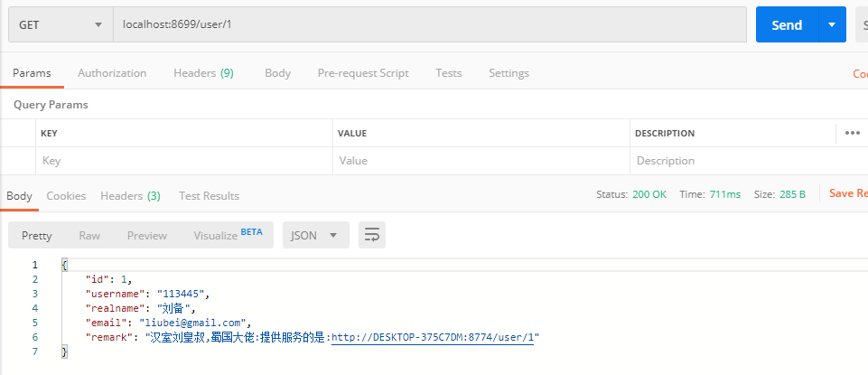Screen dimensions: 868x375
Task: Click the "113445" username value
Action: click(x=181, y=294)
